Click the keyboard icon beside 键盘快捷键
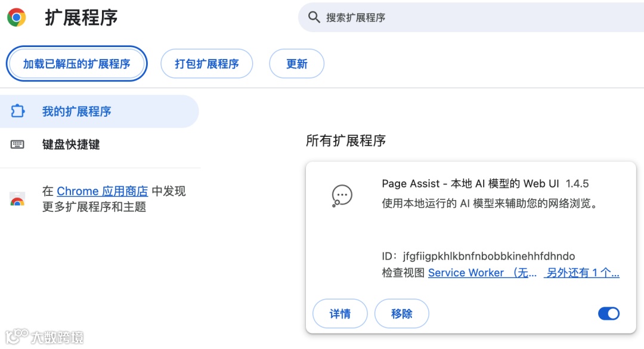Image resolution: width=644 pixels, height=349 pixels. pyautogui.click(x=17, y=144)
